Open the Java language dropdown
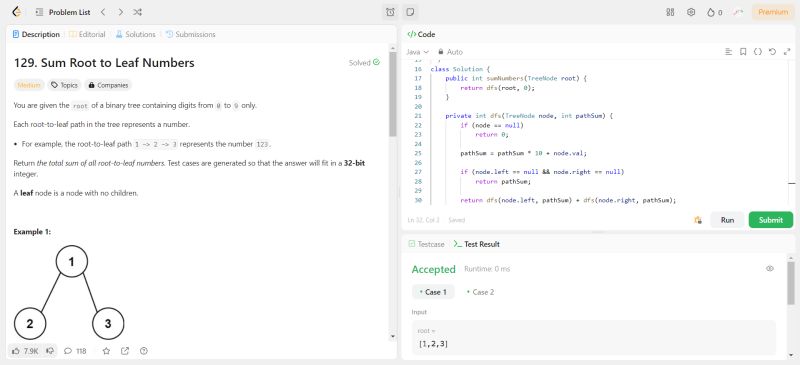800x365 pixels. [x=417, y=52]
